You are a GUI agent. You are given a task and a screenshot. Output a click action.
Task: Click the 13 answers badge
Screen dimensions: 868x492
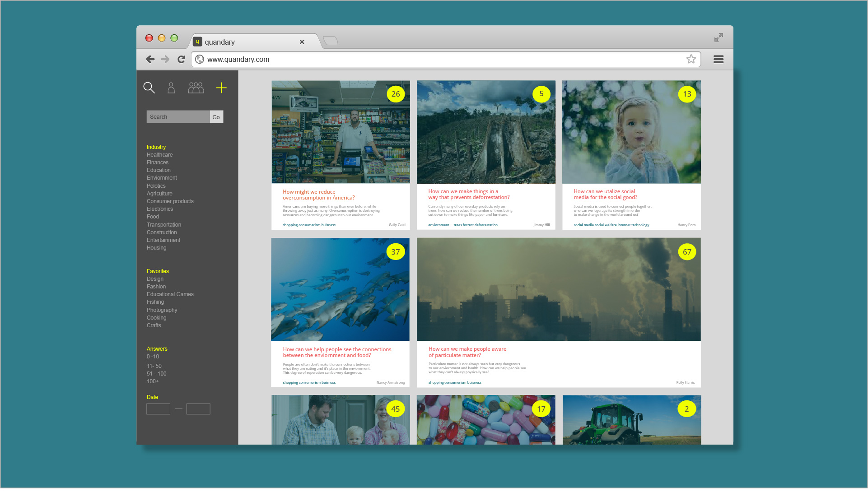687,94
